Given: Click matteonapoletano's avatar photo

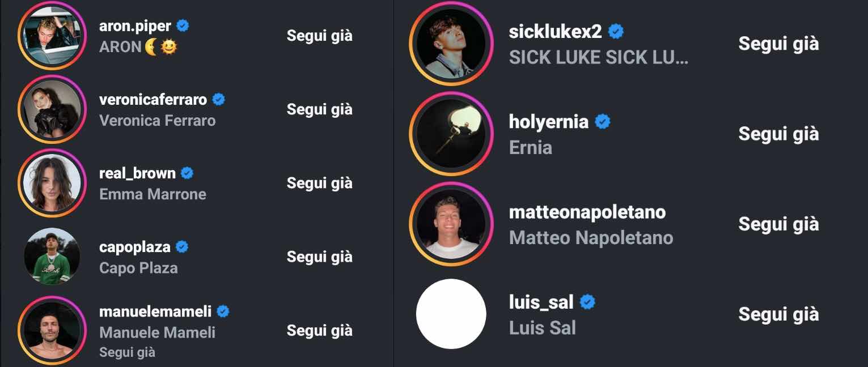Looking at the screenshot, I should point(451,224).
